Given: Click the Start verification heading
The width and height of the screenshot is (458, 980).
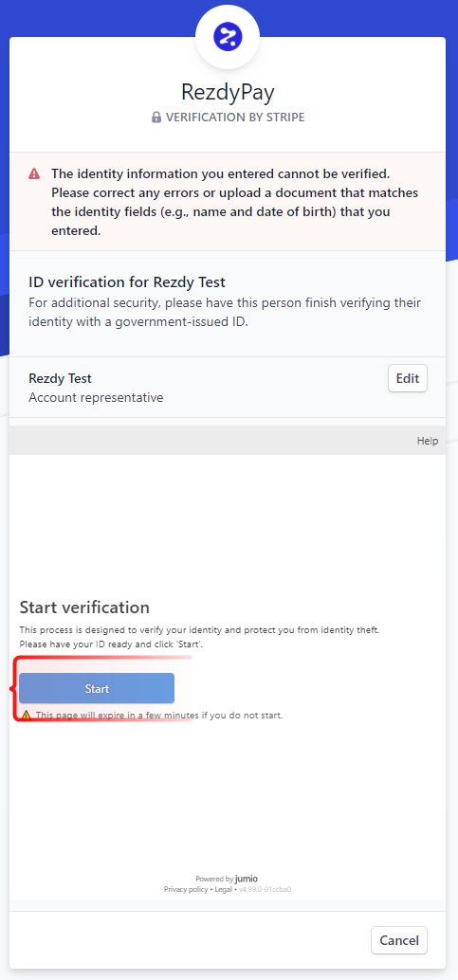Looking at the screenshot, I should click(84, 607).
